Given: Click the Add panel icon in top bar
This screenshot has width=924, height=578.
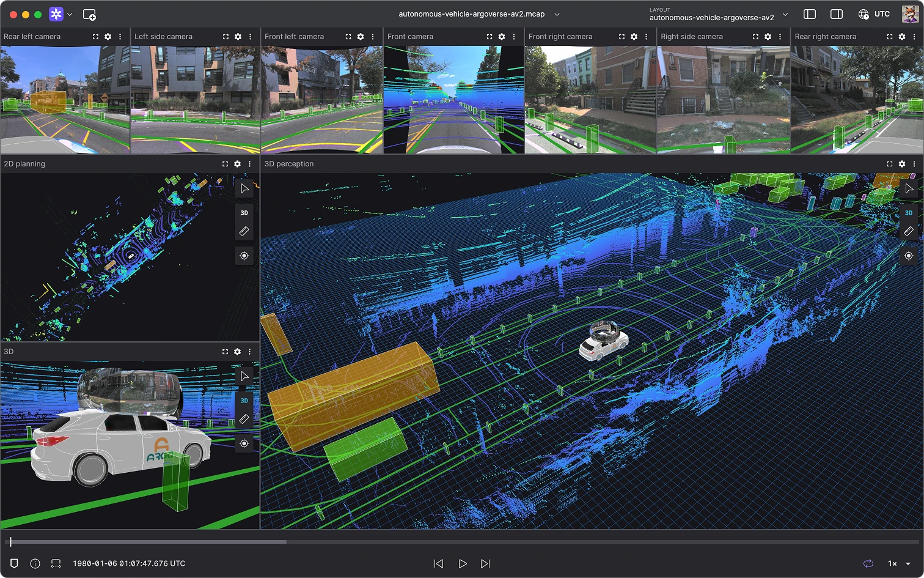Looking at the screenshot, I should pos(89,15).
